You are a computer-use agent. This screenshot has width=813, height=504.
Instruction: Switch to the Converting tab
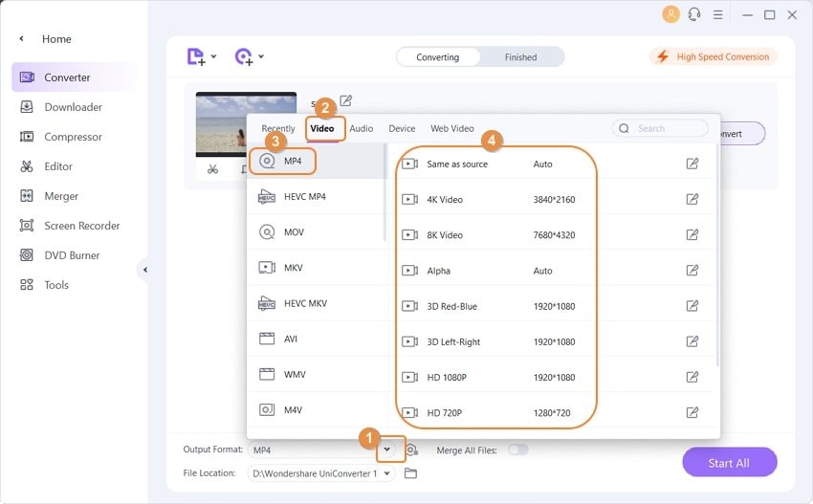438,57
